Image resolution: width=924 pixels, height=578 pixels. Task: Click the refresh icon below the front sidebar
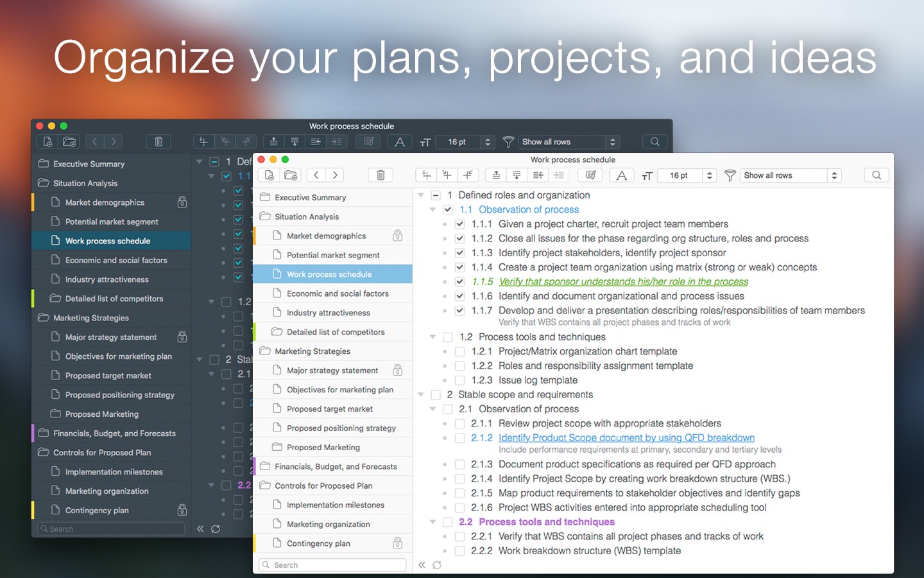(x=437, y=565)
